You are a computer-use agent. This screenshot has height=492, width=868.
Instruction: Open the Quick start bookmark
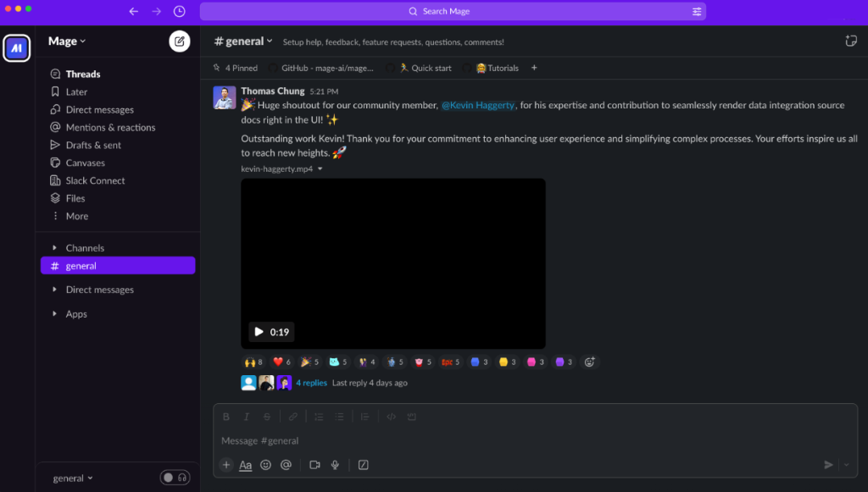point(419,68)
